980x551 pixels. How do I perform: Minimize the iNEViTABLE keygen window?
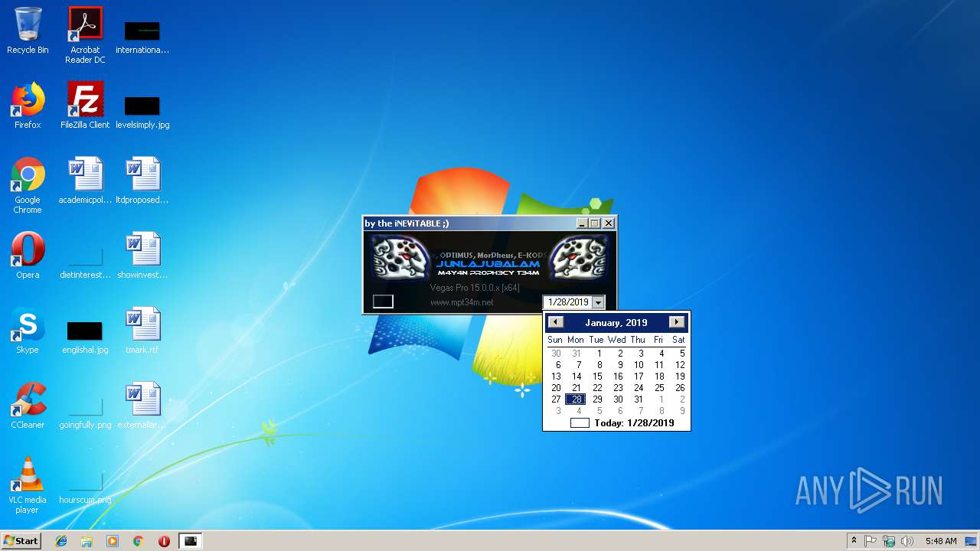click(582, 223)
